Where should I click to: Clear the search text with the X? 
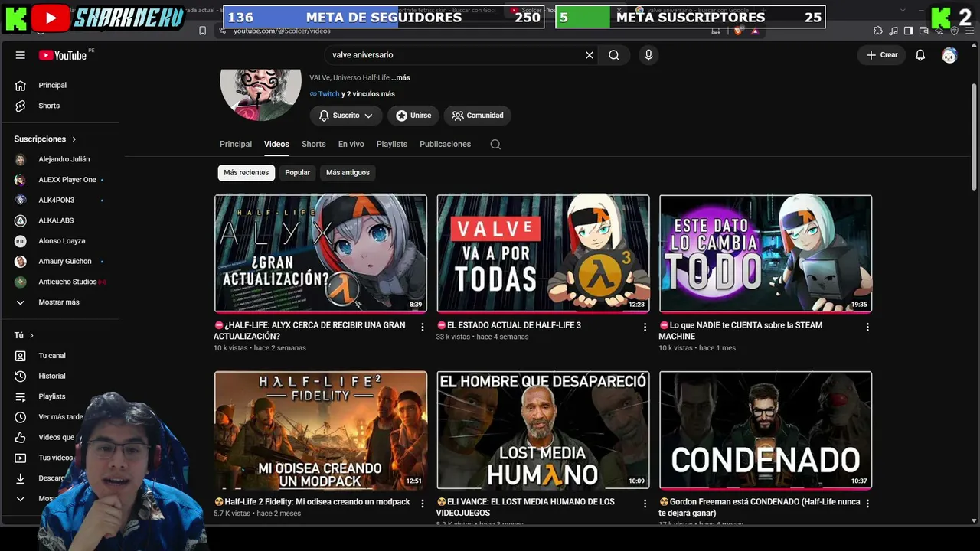tap(590, 55)
